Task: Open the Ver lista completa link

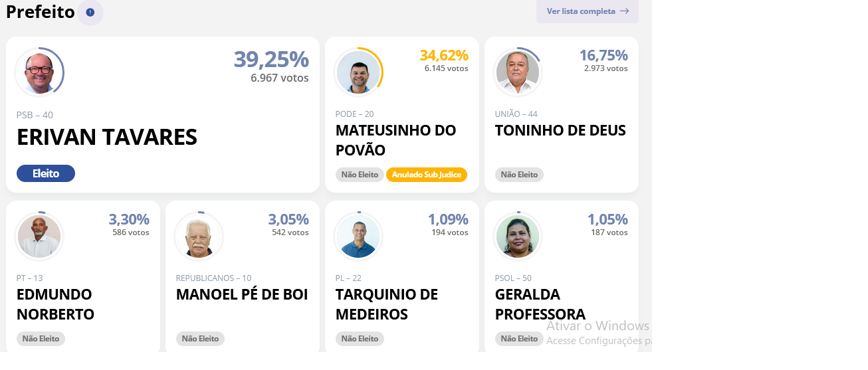Action: 588,11
